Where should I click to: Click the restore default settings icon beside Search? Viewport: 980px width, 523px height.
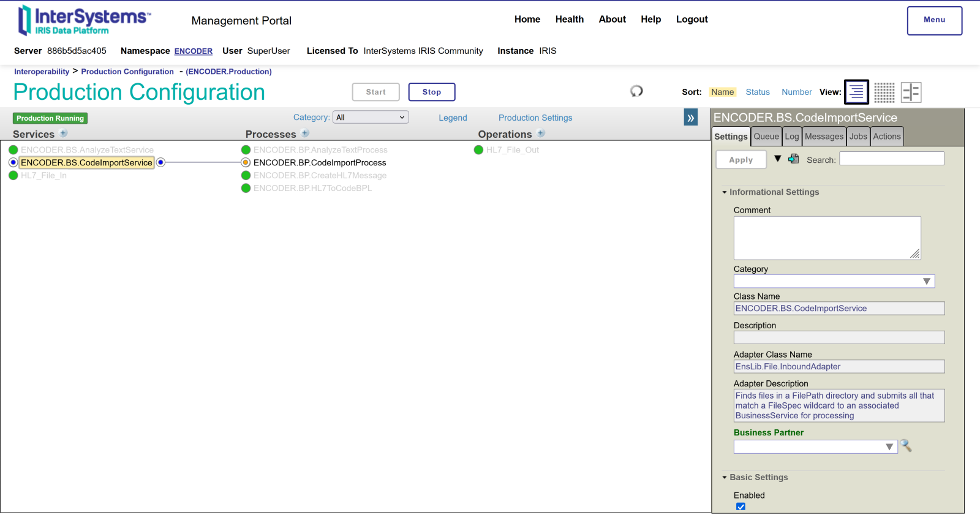click(794, 159)
